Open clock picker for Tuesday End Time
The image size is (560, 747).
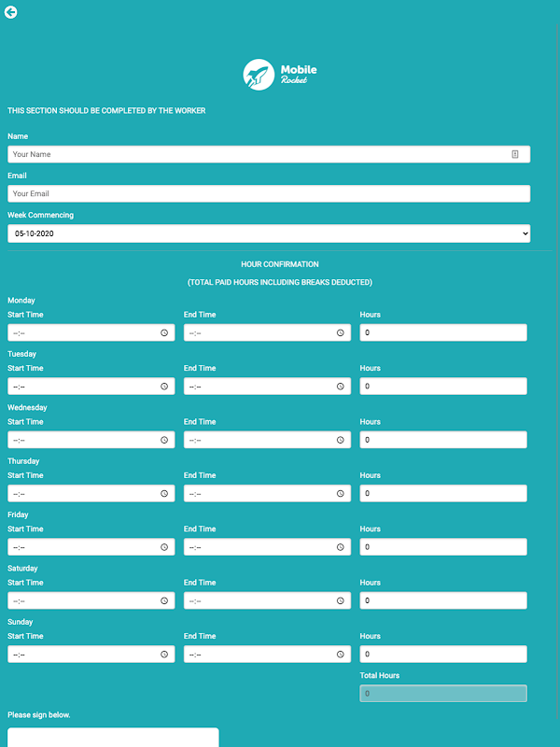[x=341, y=387]
